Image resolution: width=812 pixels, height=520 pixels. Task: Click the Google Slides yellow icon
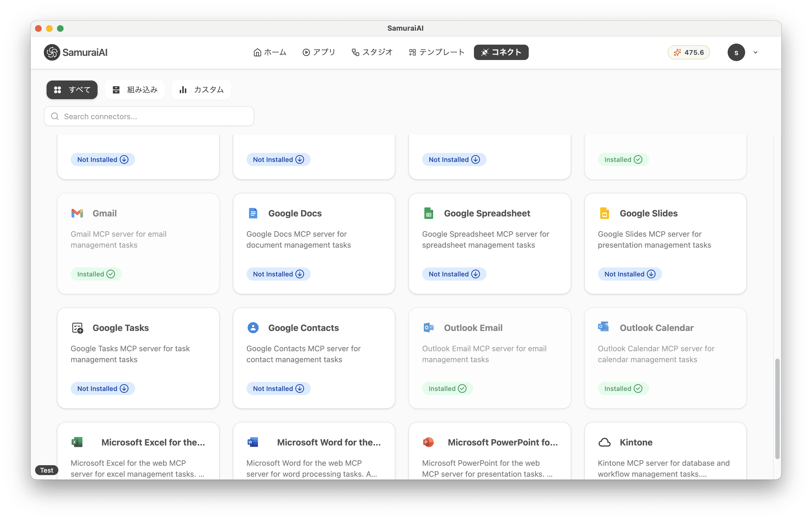pos(604,213)
